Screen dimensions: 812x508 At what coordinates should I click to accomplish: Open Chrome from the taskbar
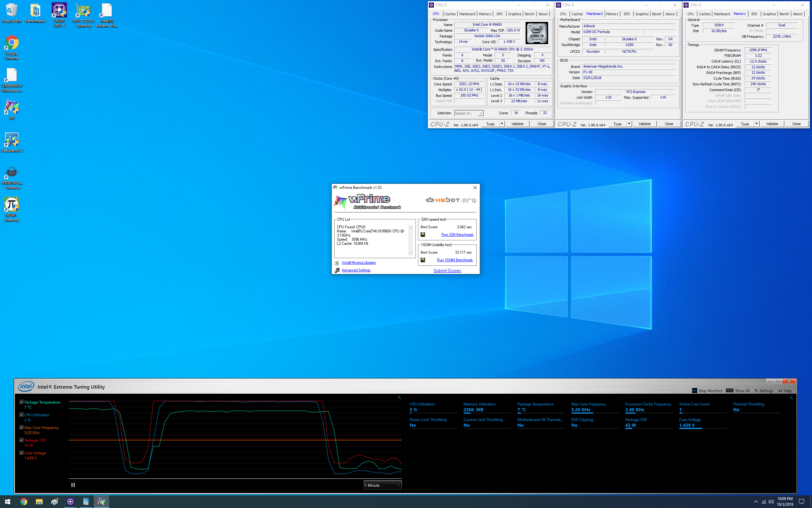pyautogui.click(x=23, y=502)
